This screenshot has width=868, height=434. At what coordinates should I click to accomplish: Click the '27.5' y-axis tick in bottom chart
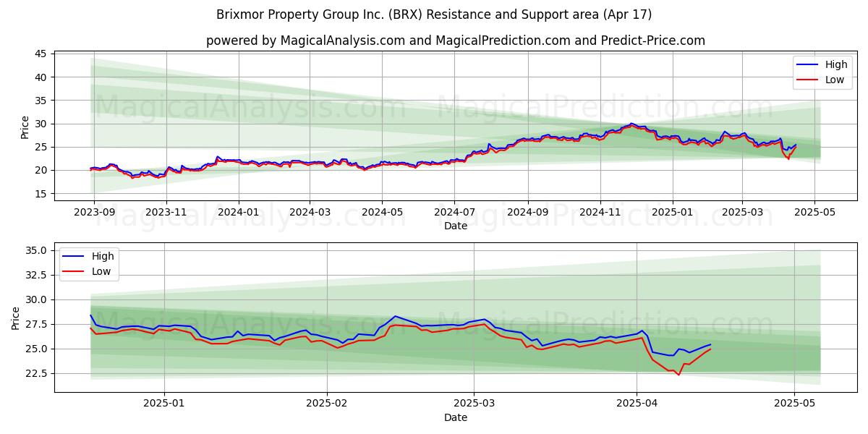[x=35, y=324]
